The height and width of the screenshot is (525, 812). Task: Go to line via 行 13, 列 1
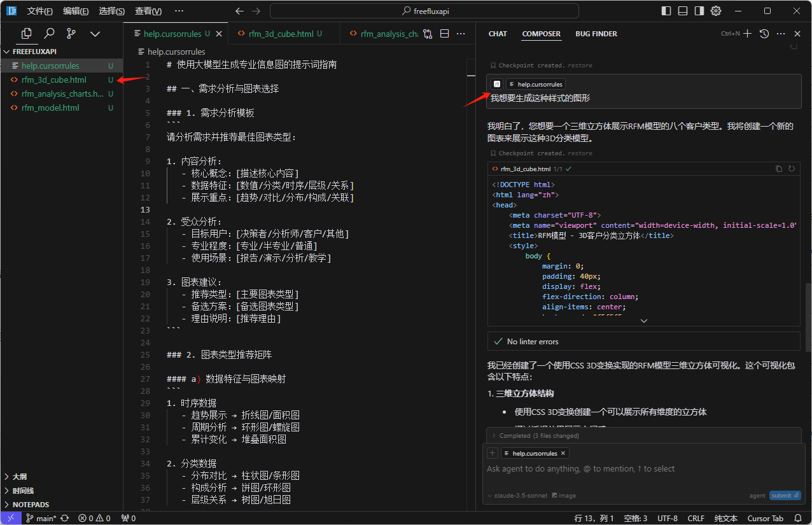(594, 518)
